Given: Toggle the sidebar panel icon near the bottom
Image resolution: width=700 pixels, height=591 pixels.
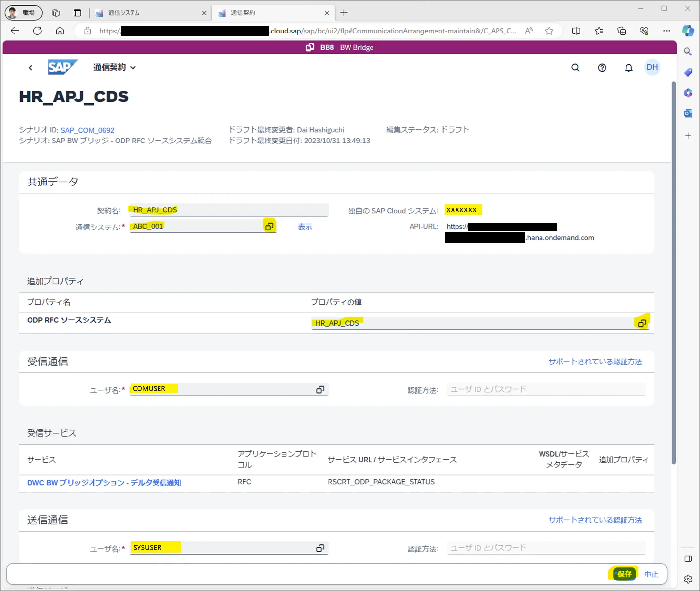Looking at the screenshot, I should [688, 558].
